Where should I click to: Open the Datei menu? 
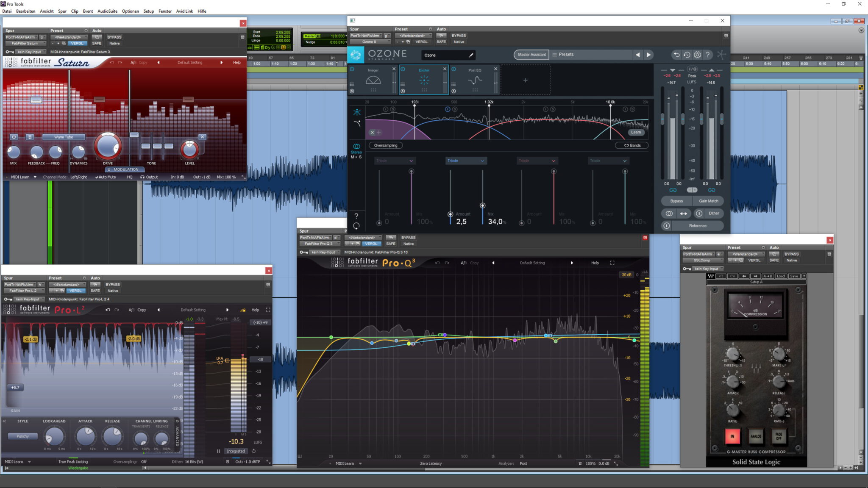pyautogui.click(x=7, y=11)
